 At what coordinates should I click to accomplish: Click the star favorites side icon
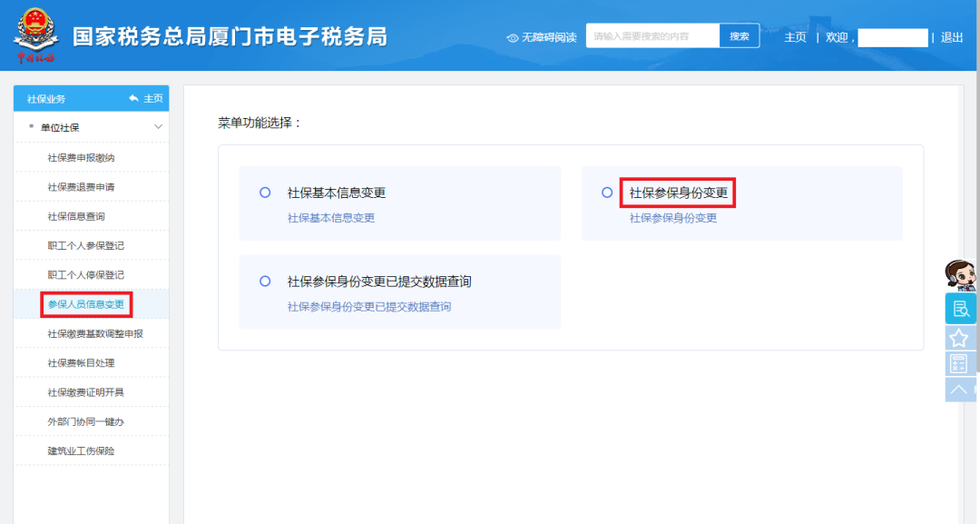tap(959, 339)
